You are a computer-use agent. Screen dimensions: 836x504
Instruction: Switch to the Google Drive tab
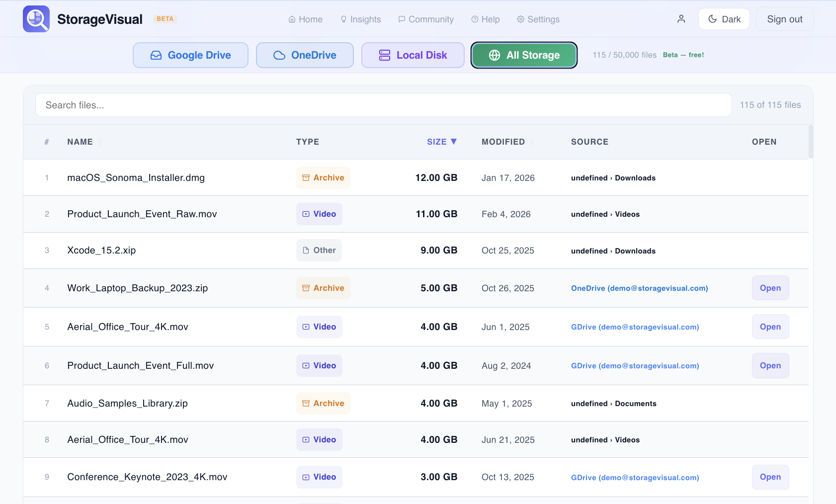coord(190,55)
